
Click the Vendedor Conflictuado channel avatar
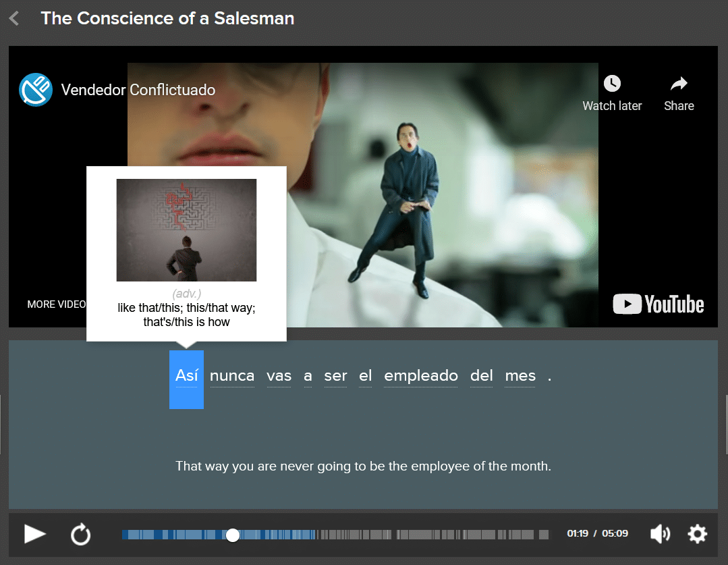click(35, 89)
